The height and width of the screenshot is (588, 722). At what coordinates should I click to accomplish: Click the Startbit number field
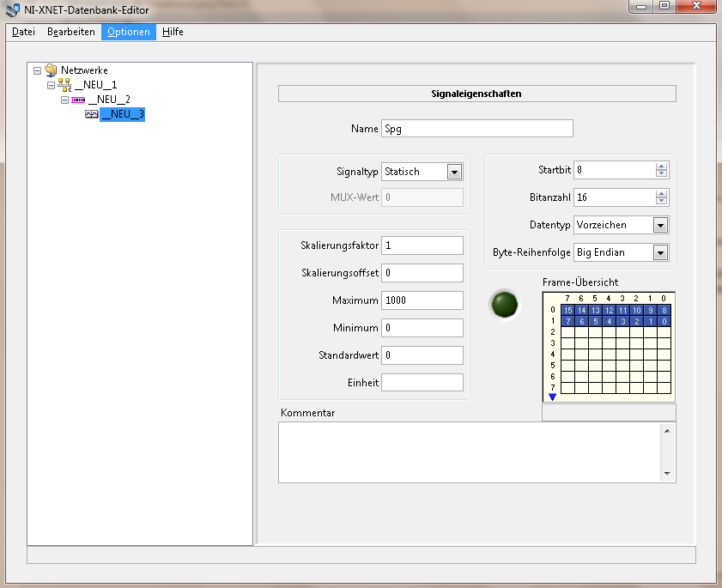[x=614, y=170]
